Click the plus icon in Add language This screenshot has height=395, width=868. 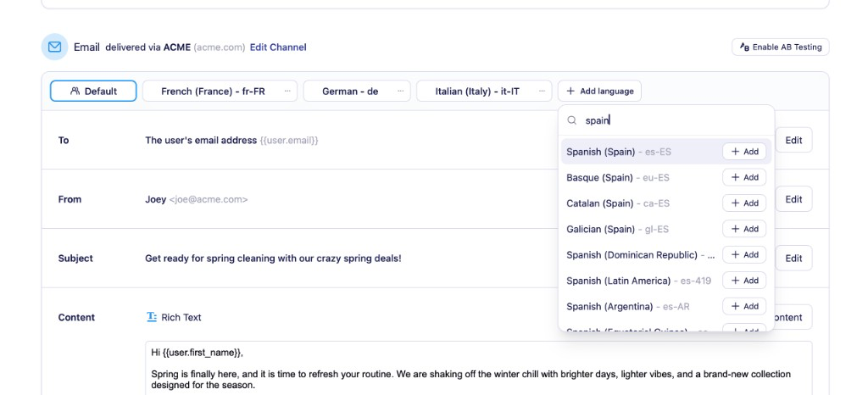click(x=570, y=92)
